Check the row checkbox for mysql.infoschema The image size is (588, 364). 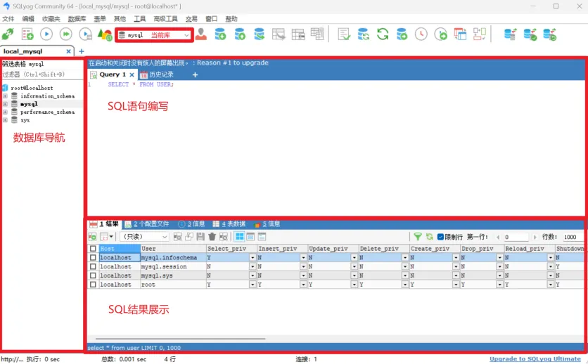[93, 258]
